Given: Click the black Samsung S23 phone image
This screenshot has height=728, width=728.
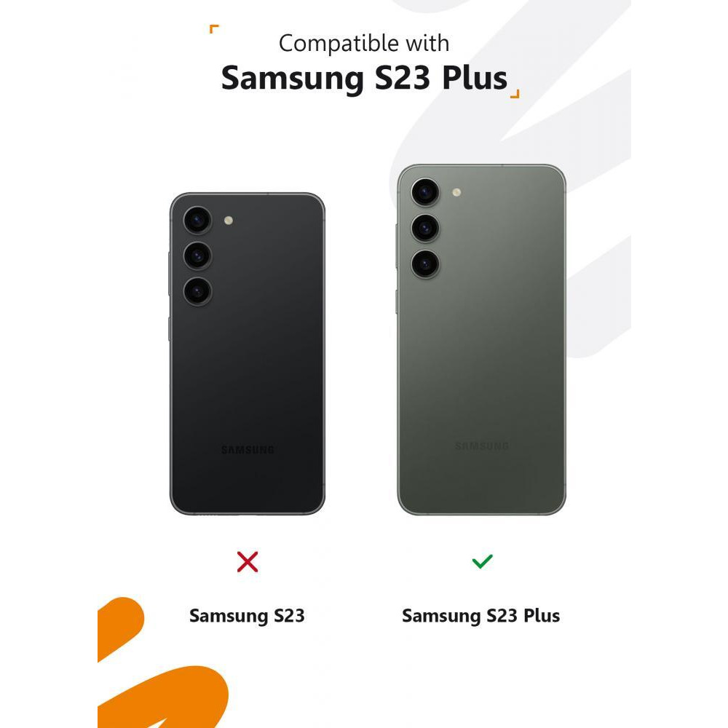Looking at the screenshot, I should click(x=247, y=354).
